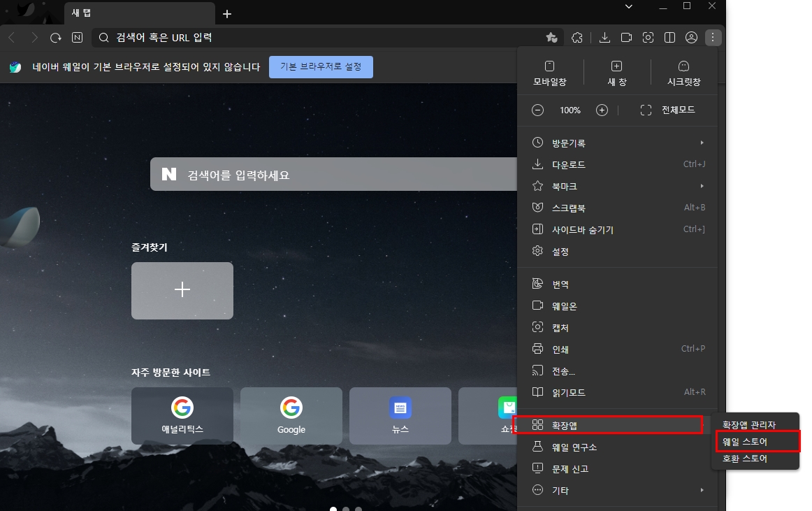
Task: Select 문제 신고 report issue item
Action: [x=617, y=468]
